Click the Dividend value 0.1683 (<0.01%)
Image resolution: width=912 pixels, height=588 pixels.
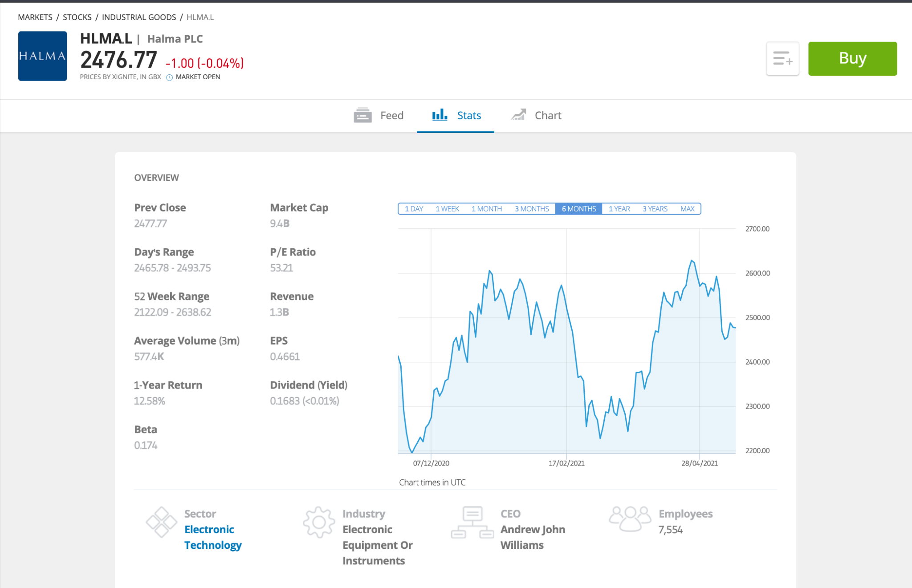[x=305, y=401]
